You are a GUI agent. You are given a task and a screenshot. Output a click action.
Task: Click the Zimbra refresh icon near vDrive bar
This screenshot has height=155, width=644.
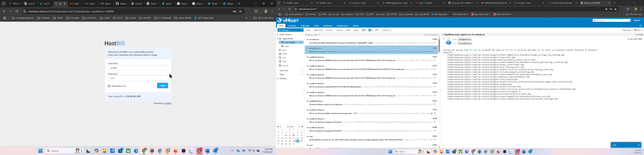641,26
